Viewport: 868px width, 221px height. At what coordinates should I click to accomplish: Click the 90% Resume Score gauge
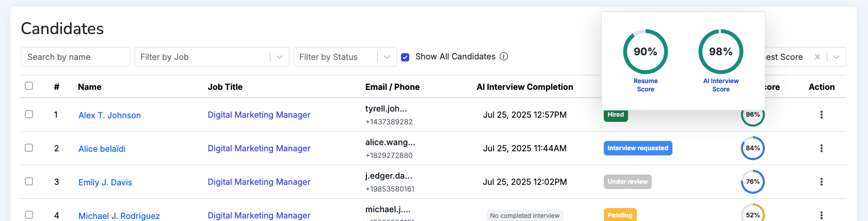(646, 52)
